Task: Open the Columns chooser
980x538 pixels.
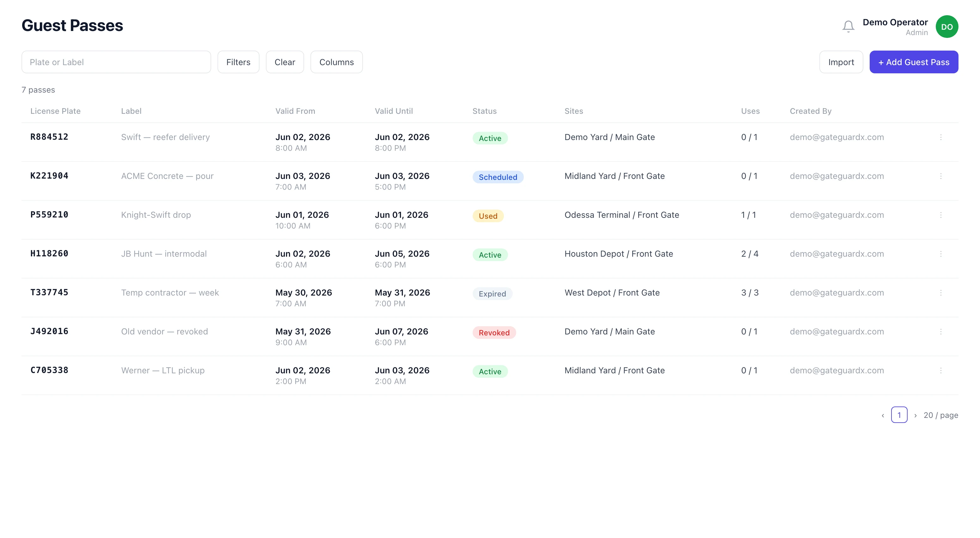Action: pos(336,62)
